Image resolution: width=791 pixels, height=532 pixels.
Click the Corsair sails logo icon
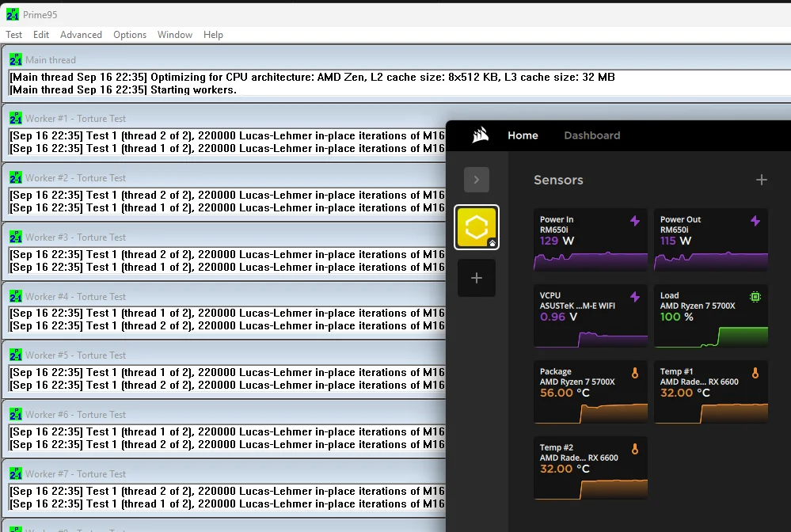tap(480, 135)
